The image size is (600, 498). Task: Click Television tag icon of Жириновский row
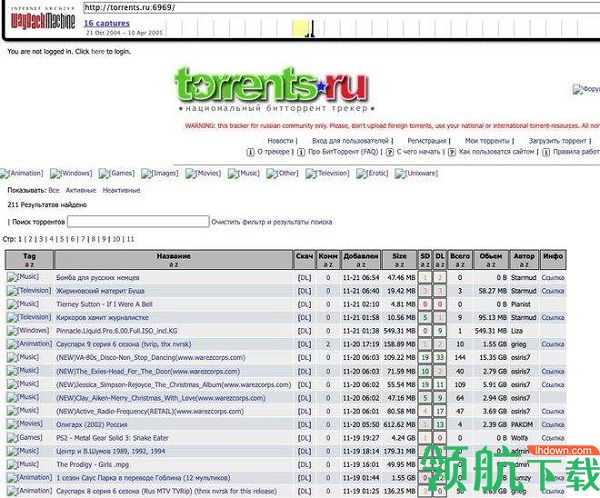[x=29, y=290]
